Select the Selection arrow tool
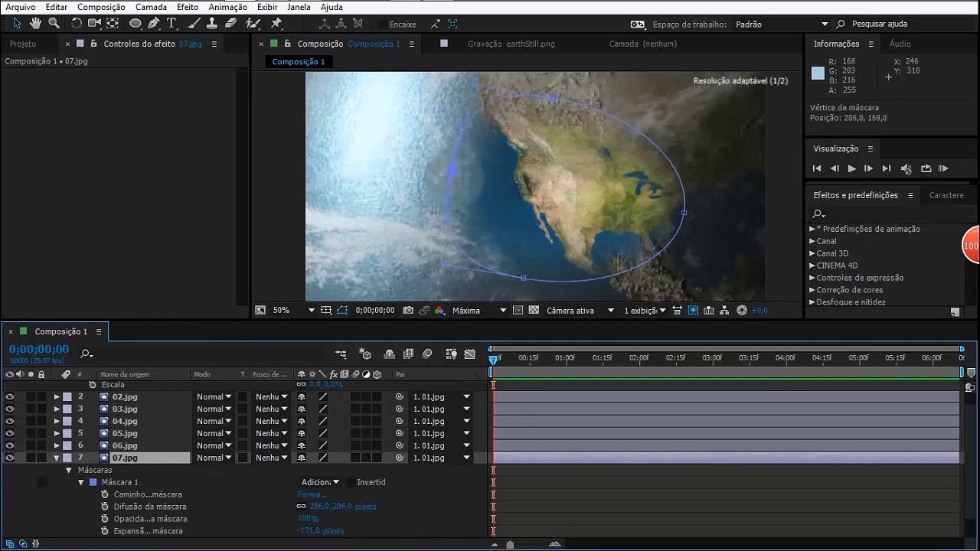The image size is (980, 551). pos(17,24)
